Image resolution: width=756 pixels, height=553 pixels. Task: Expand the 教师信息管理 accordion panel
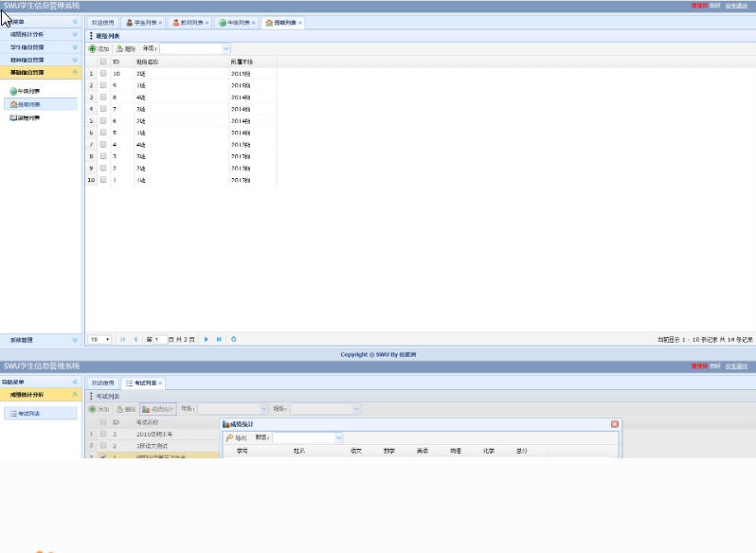point(75,60)
